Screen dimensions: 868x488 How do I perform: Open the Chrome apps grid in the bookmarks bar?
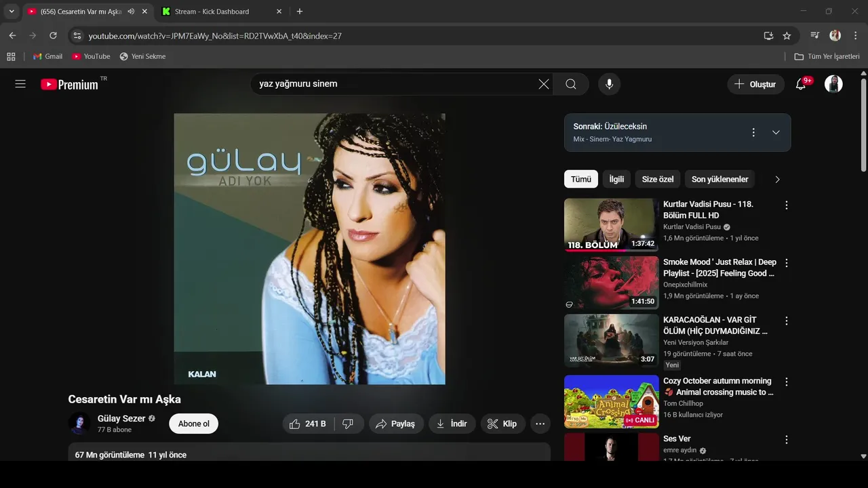click(x=11, y=56)
